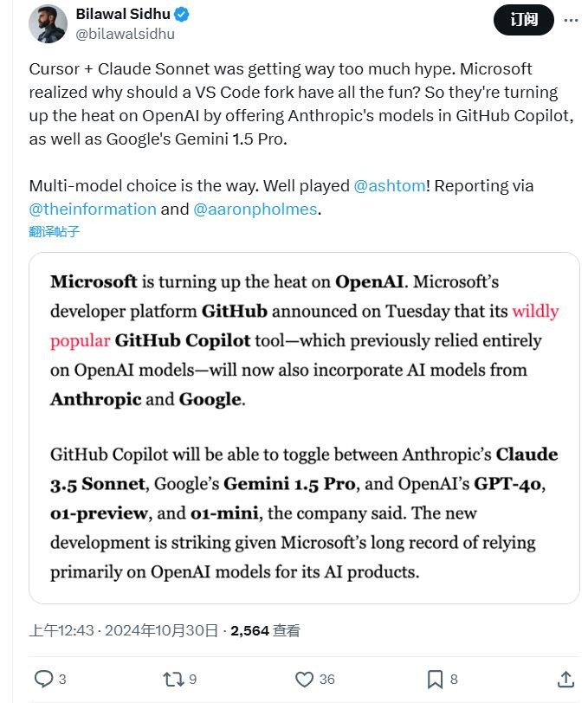588x703 pixels.
Task: Open the embedded article screenshot image
Action: point(304,428)
